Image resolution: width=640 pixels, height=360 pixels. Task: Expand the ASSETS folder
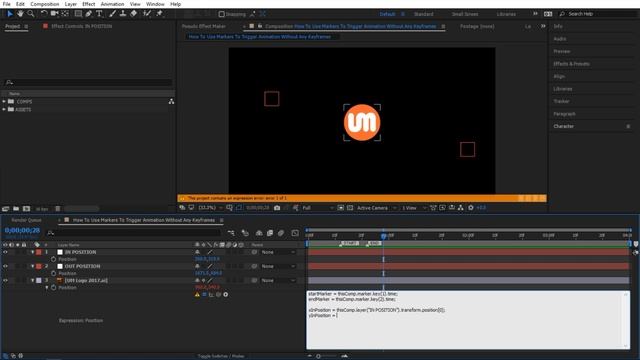[x=4, y=109]
